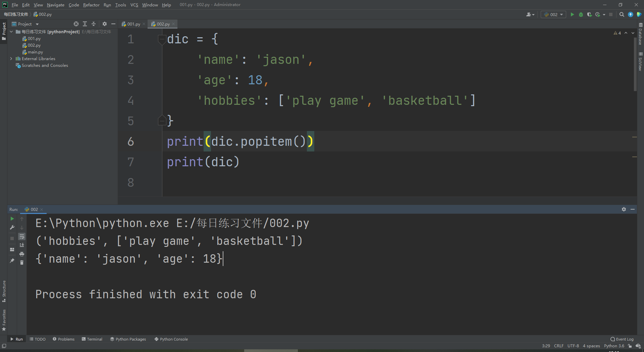Go to next highlighted error arrow

633,33
